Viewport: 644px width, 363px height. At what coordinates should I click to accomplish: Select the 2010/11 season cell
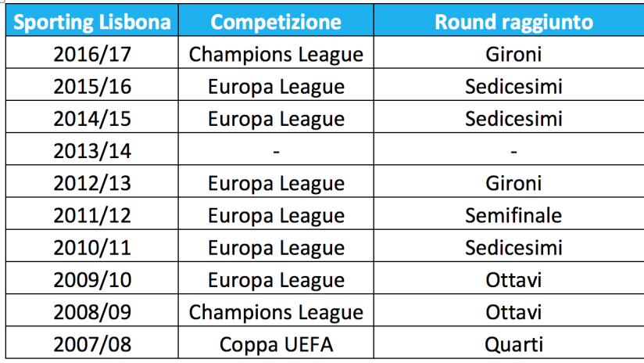tap(92, 246)
